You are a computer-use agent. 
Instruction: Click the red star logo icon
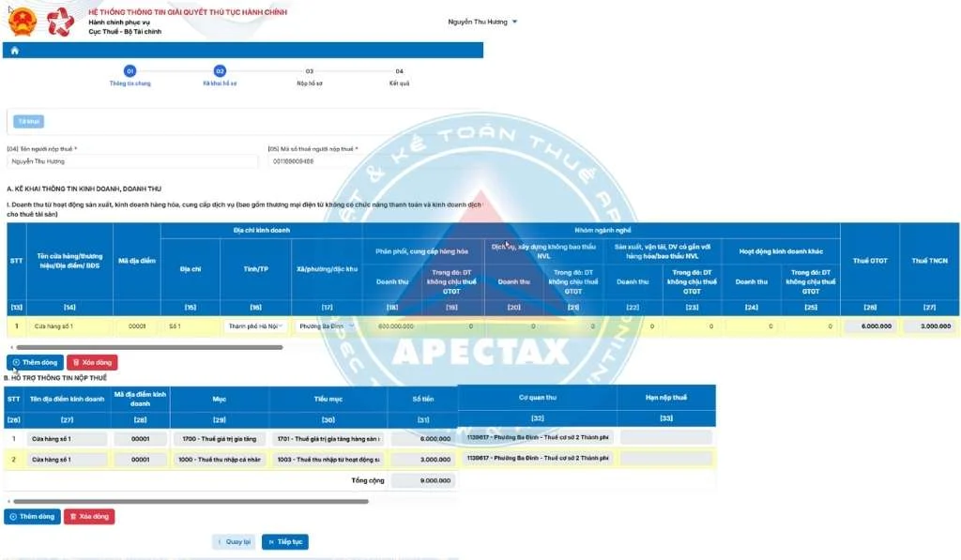(x=60, y=23)
